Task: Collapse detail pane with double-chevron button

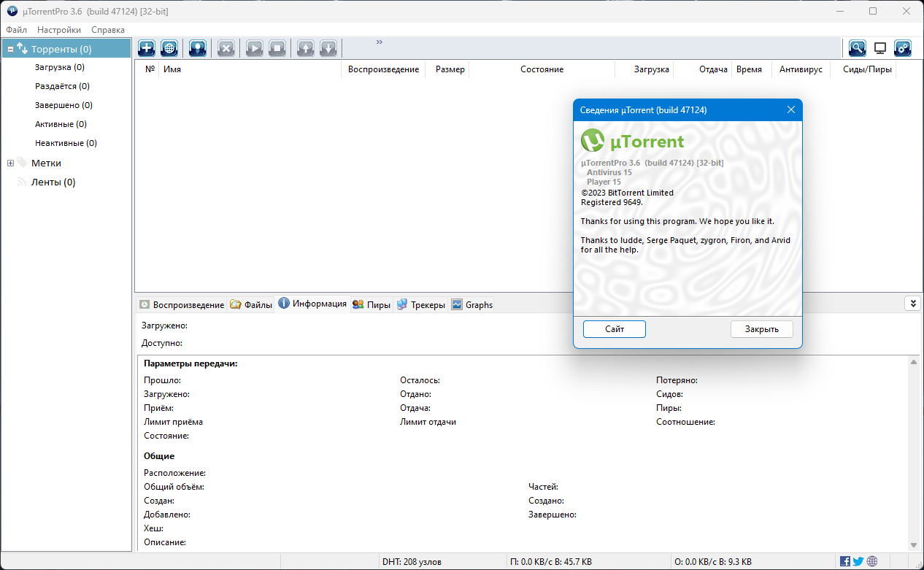Action: [912, 304]
